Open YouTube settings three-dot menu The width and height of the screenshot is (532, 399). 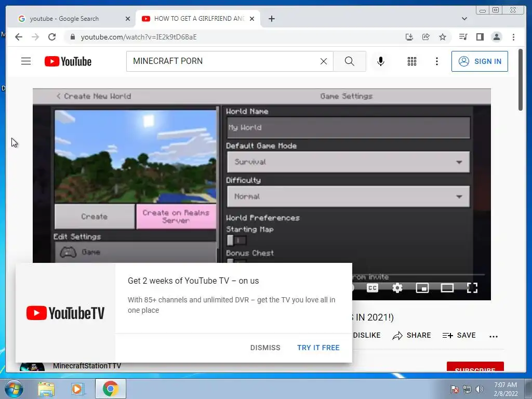437,61
